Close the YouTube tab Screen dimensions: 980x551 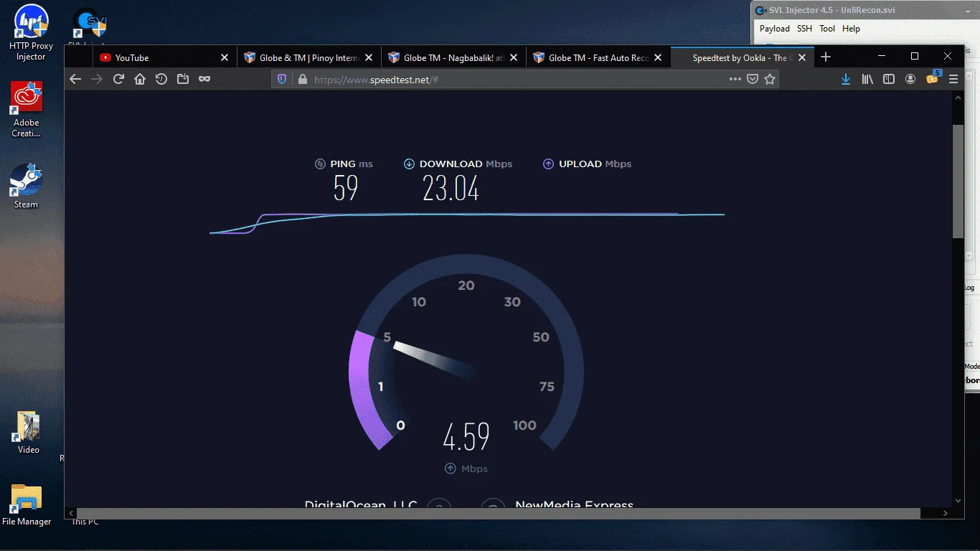coord(225,57)
